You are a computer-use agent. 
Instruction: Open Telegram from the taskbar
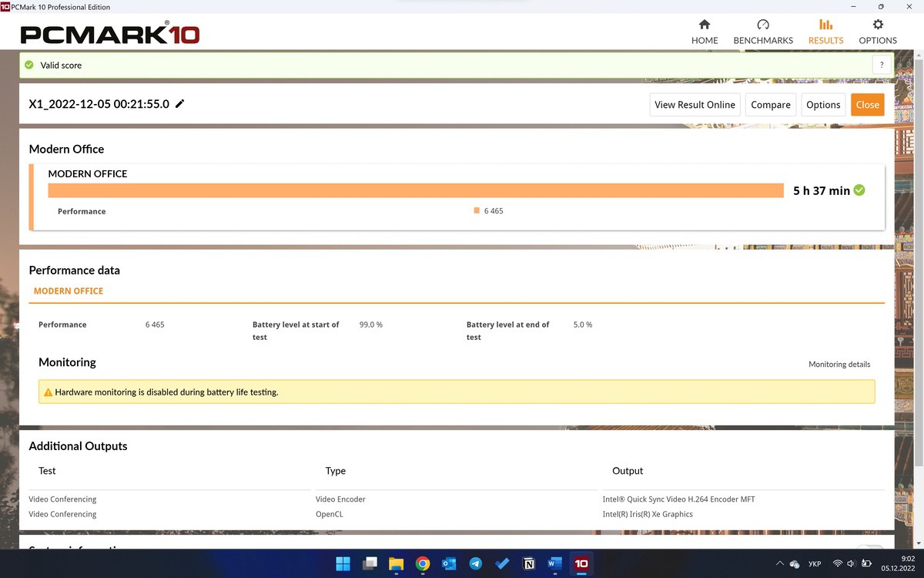pyautogui.click(x=476, y=563)
